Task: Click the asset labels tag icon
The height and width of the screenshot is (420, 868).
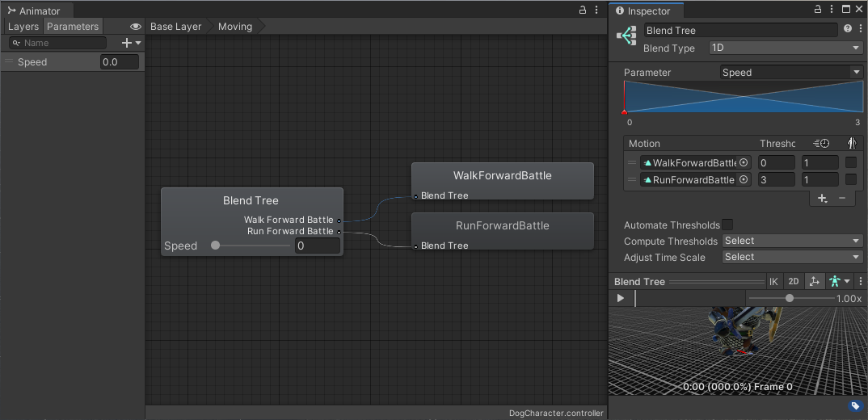Action: pyautogui.click(x=855, y=406)
